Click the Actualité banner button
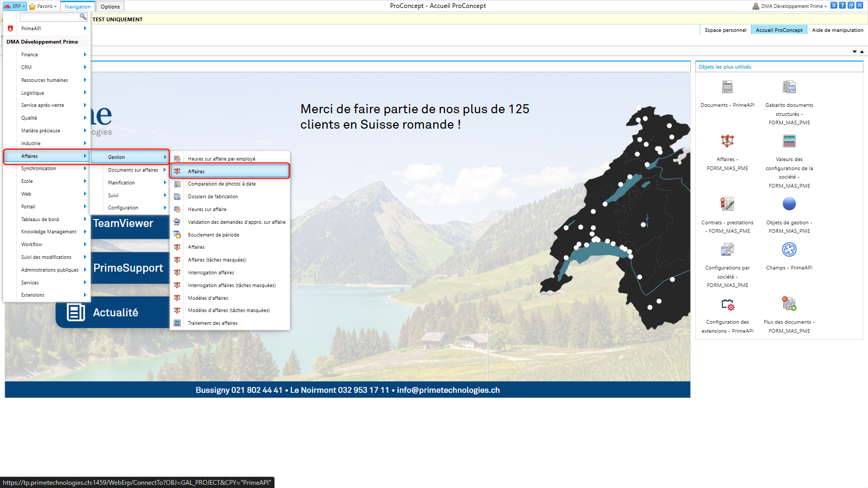This screenshot has height=488, width=868. click(114, 313)
